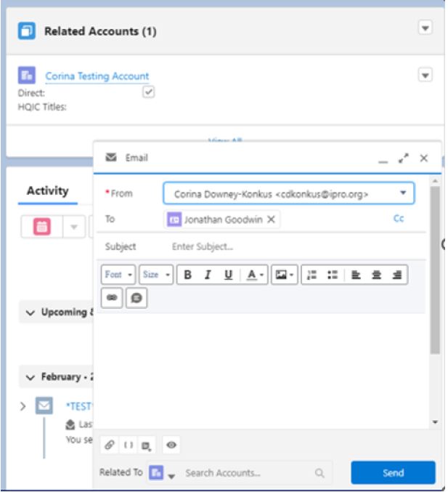Open the *TEST email activity link
Image resolution: width=448 pixels, height=492 pixels.
coord(79,407)
